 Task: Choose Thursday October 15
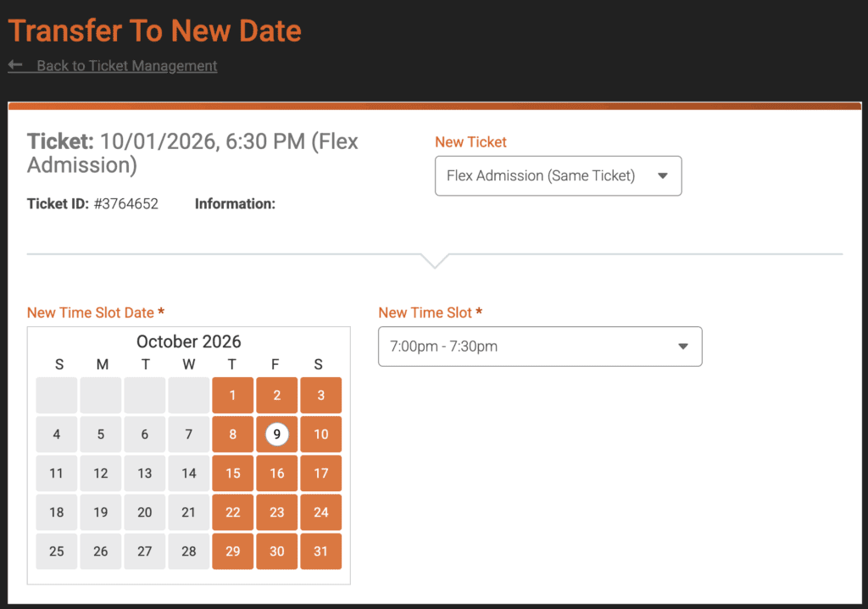coord(233,473)
